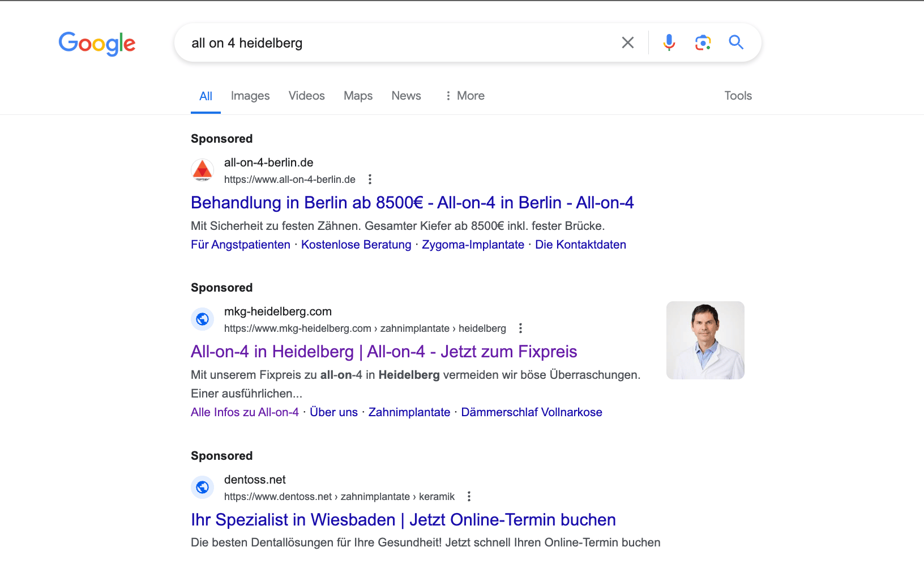Submit search with the magnifying glass icon
The width and height of the screenshot is (924, 564).
click(736, 42)
